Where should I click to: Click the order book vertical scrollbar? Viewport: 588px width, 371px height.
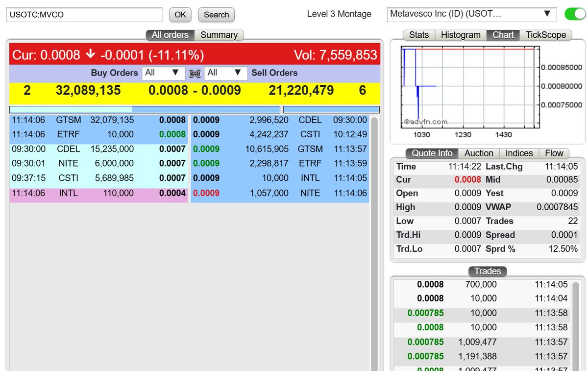374,244
